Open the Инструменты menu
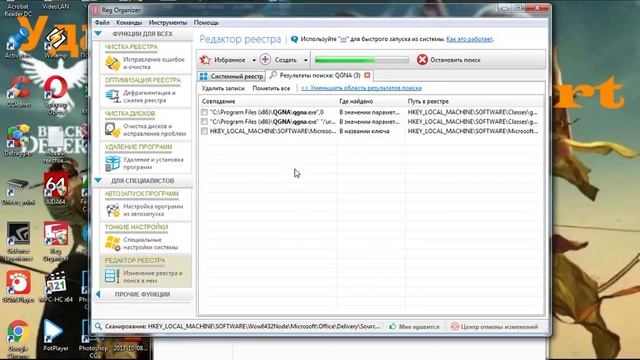Image resolution: width=640 pixels, height=360 pixels. 168,22
